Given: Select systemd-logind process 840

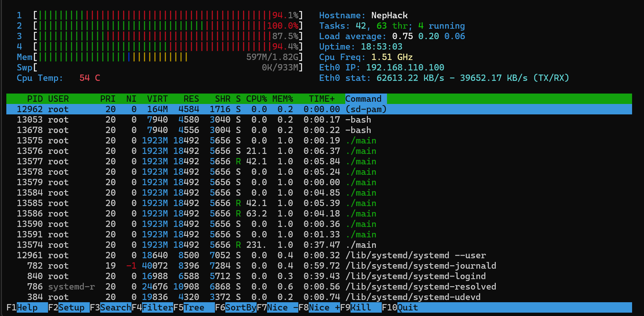Looking at the screenshot, I should 319,276.
